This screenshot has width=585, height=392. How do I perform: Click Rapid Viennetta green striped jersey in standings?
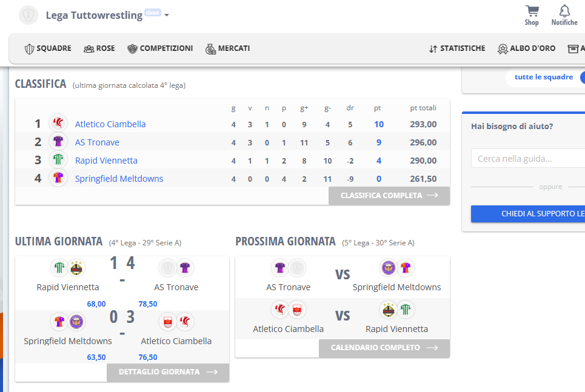click(x=58, y=159)
